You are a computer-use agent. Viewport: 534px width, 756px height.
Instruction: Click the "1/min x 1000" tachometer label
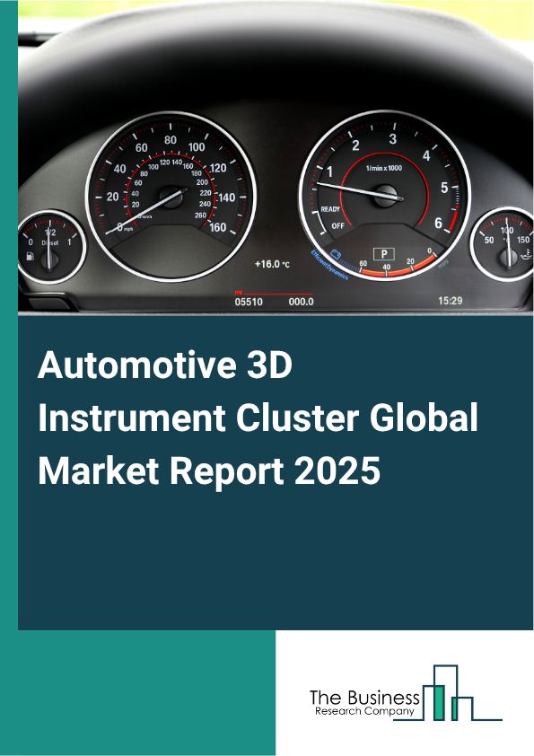[x=383, y=168]
